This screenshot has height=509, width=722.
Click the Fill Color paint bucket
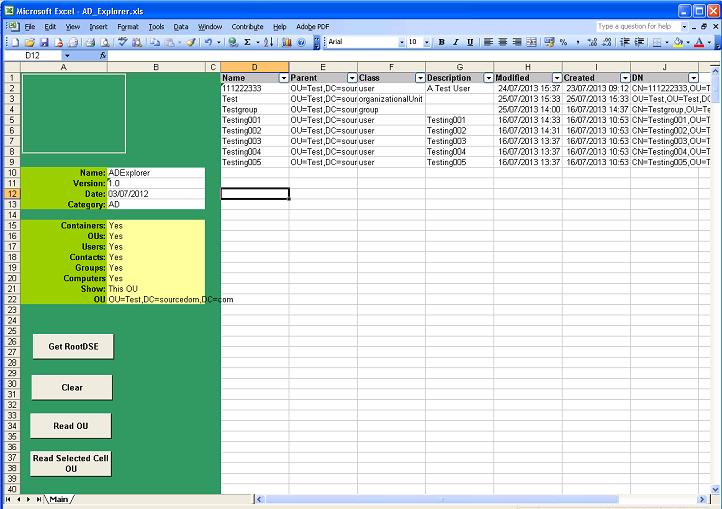[x=678, y=43]
